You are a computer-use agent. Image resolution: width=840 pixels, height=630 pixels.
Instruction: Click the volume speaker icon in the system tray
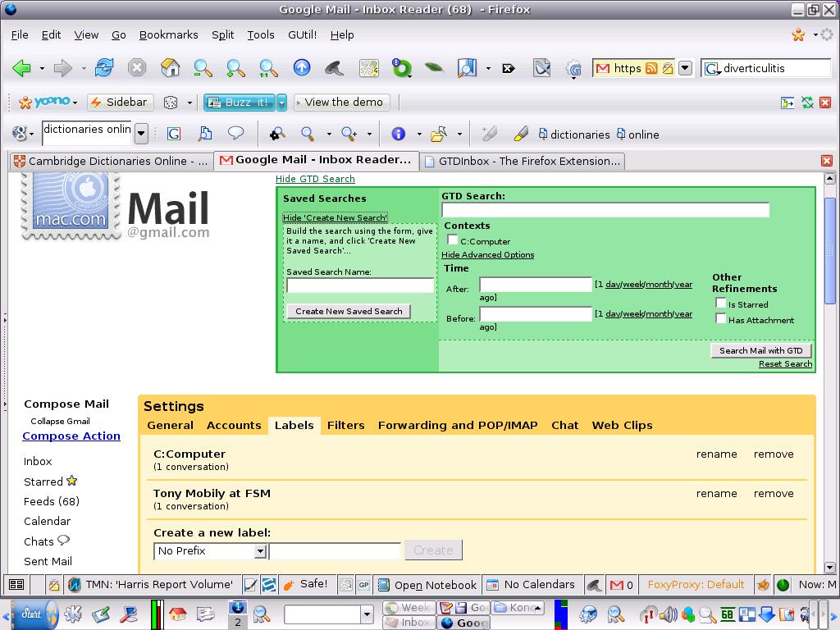click(668, 614)
